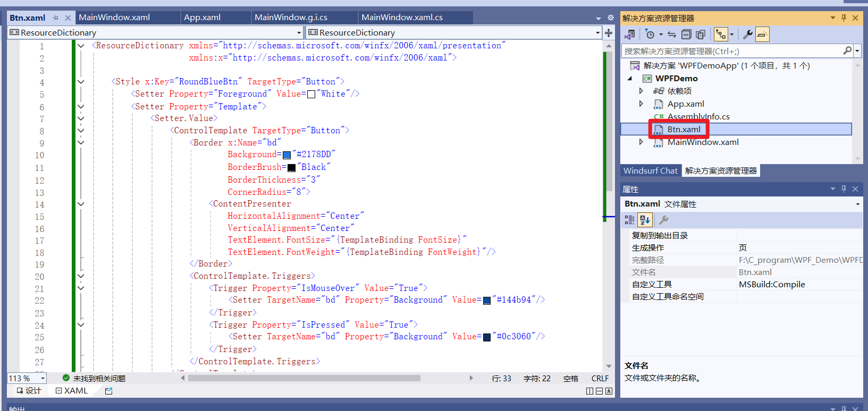Open the 113 % zoom dropdown
Screen dimensions: 868x411
[x=43, y=378]
